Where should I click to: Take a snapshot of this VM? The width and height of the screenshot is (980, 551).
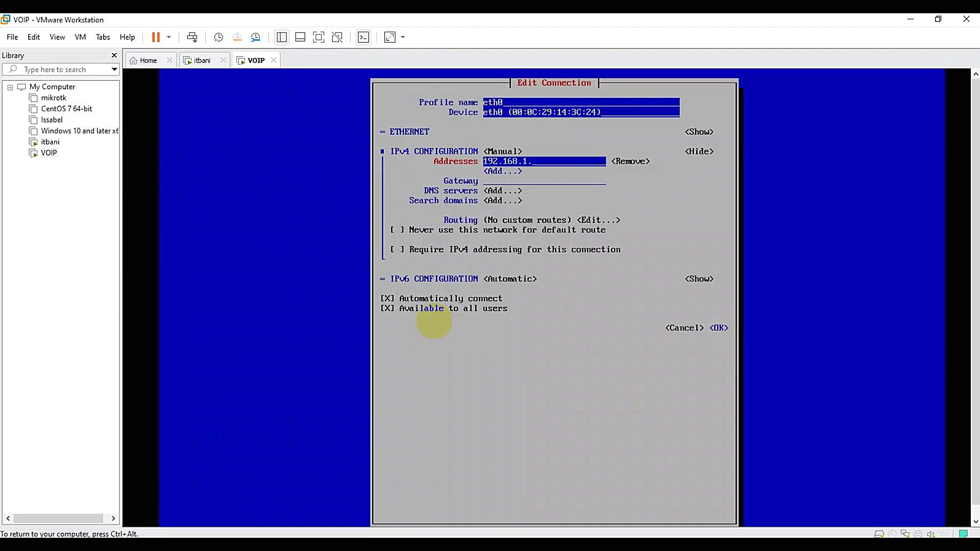click(x=218, y=37)
